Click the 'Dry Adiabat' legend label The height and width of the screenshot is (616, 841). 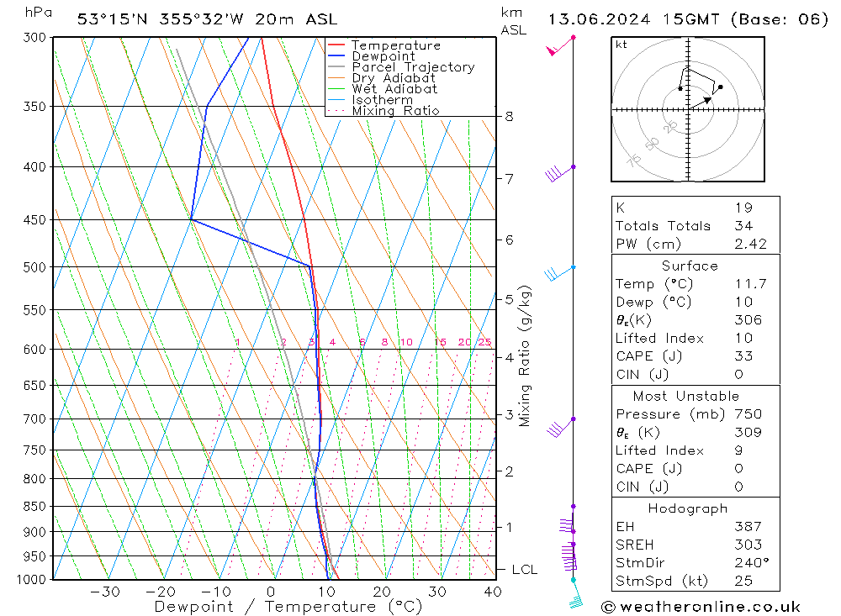[x=393, y=78]
